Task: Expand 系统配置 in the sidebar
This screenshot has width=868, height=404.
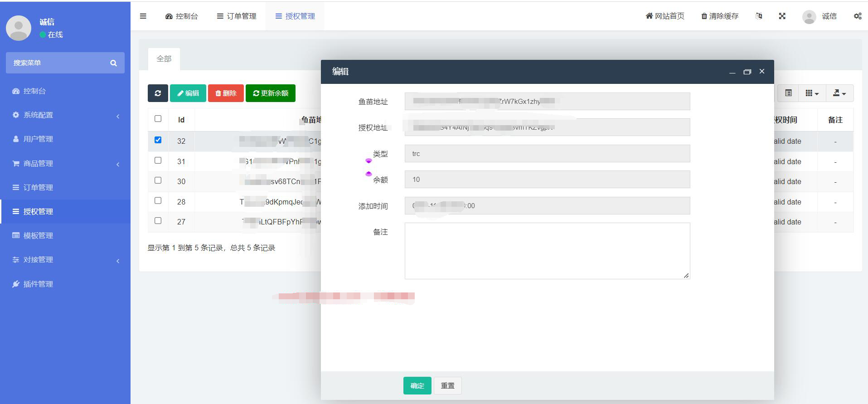Action: 65,115
